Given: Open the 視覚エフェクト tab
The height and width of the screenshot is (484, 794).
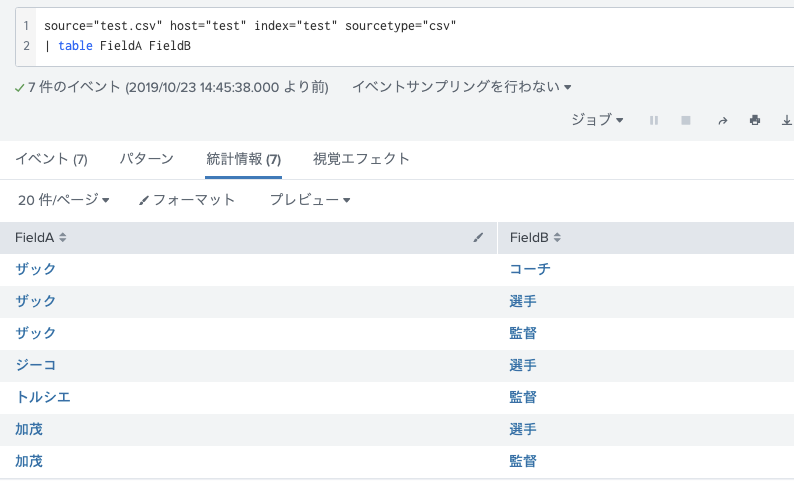Looking at the screenshot, I should (361, 159).
